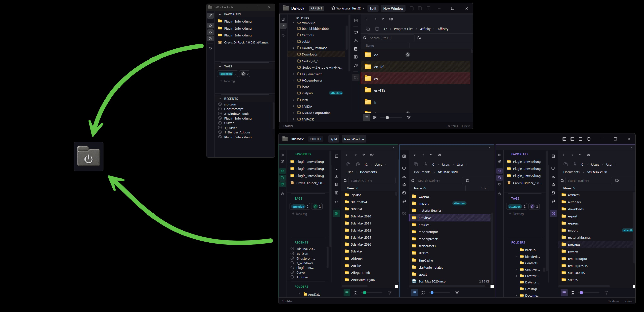Collapse the FAVORITES section in the DirRock Tools window
The height and width of the screenshot is (312, 644).
(x=220, y=14)
